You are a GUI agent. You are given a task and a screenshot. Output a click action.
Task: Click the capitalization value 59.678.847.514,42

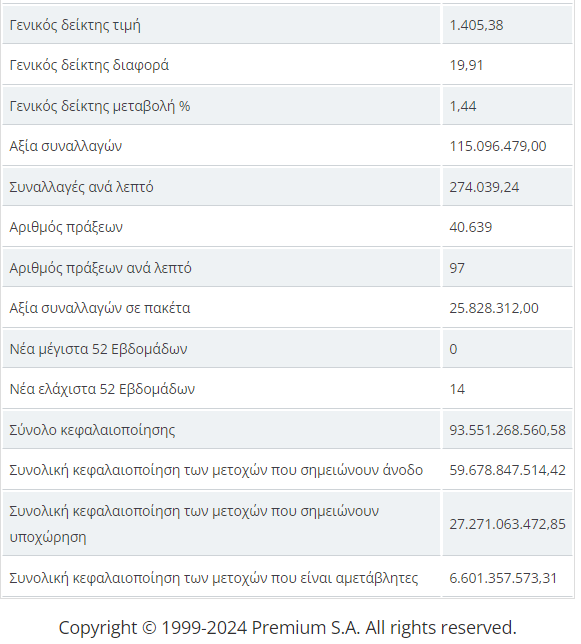pyautogui.click(x=508, y=470)
